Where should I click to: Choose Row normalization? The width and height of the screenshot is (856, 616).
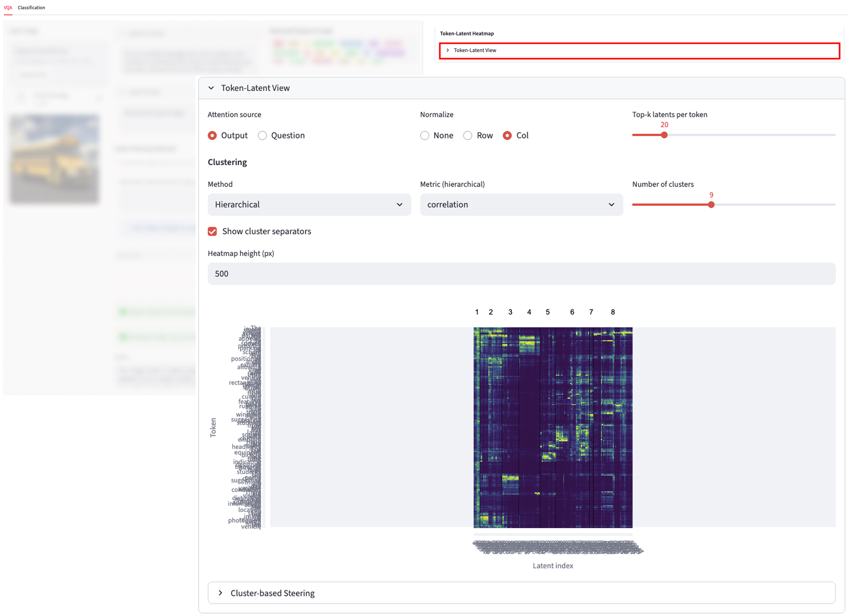467,135
